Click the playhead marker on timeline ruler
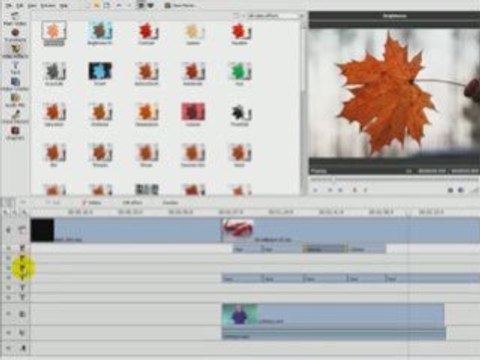480x360 pixels. [409, 213]
